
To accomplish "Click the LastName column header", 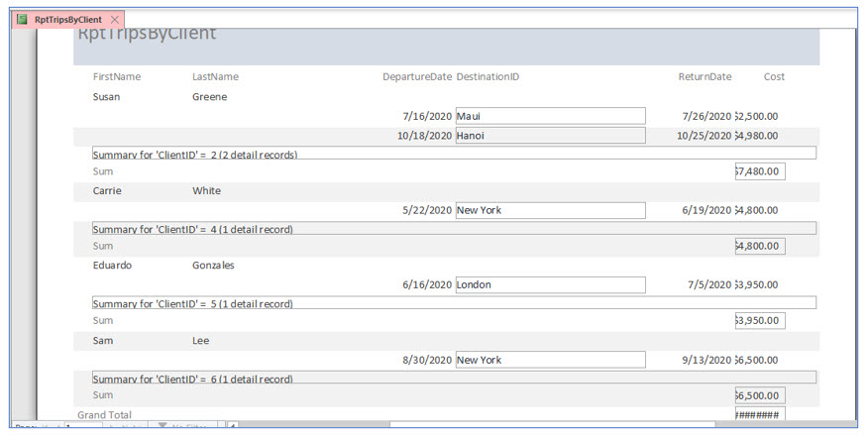I will 215,77.
